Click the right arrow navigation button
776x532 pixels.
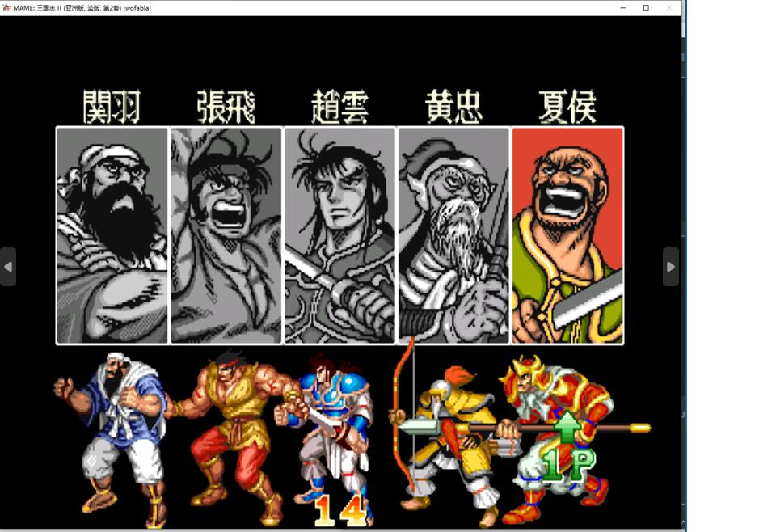click(x=671, y=267)
